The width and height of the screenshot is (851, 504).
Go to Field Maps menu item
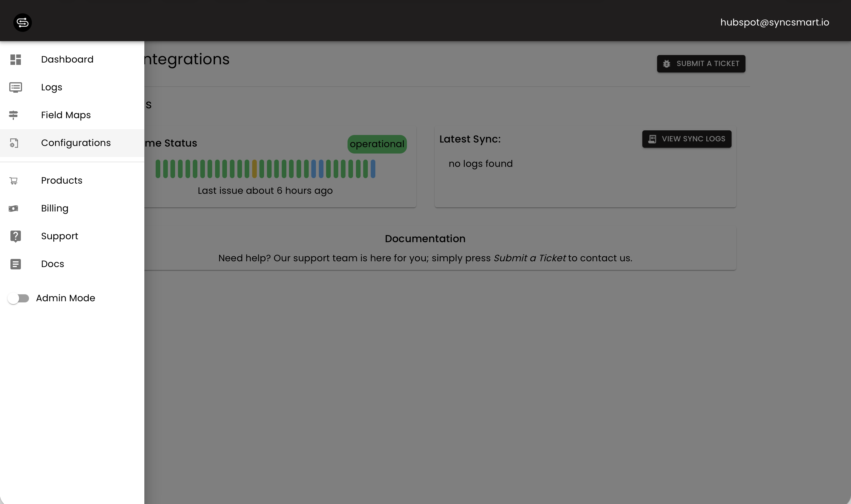tap(66, 115)
